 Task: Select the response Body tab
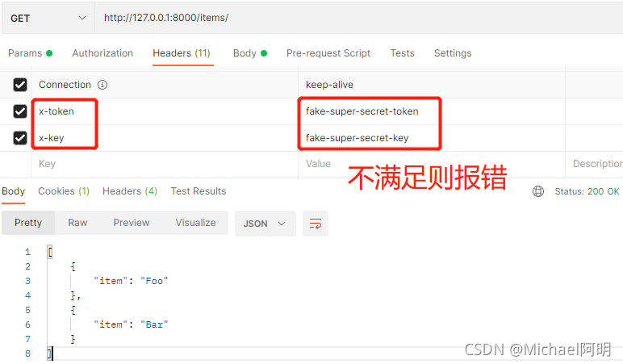tap(14, 191)
